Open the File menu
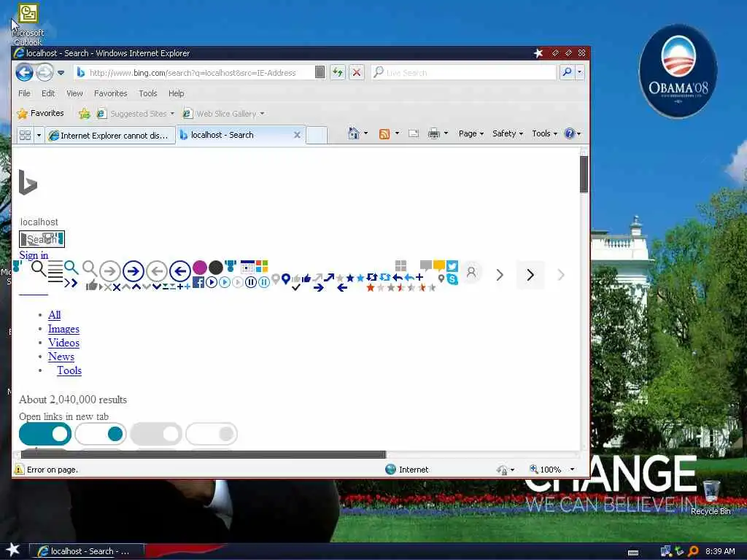The width and height of the screenshot is (747, 560). (24, 93)
